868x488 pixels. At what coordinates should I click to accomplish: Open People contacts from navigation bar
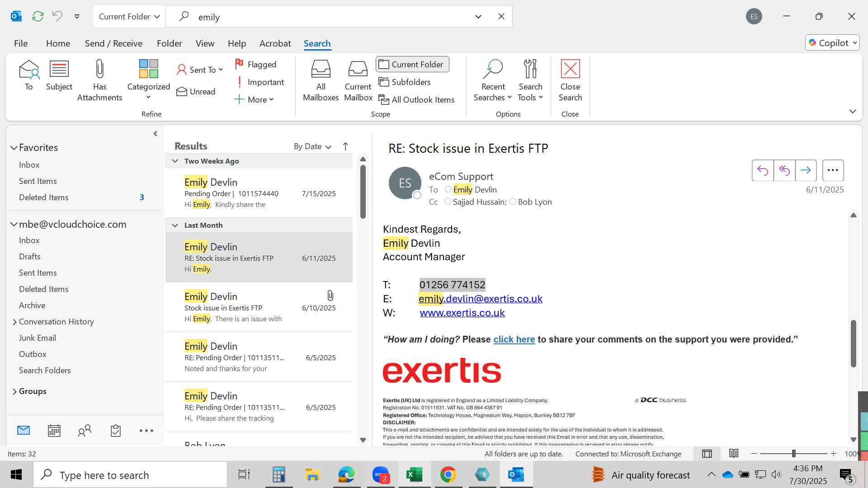coord(85,431)
